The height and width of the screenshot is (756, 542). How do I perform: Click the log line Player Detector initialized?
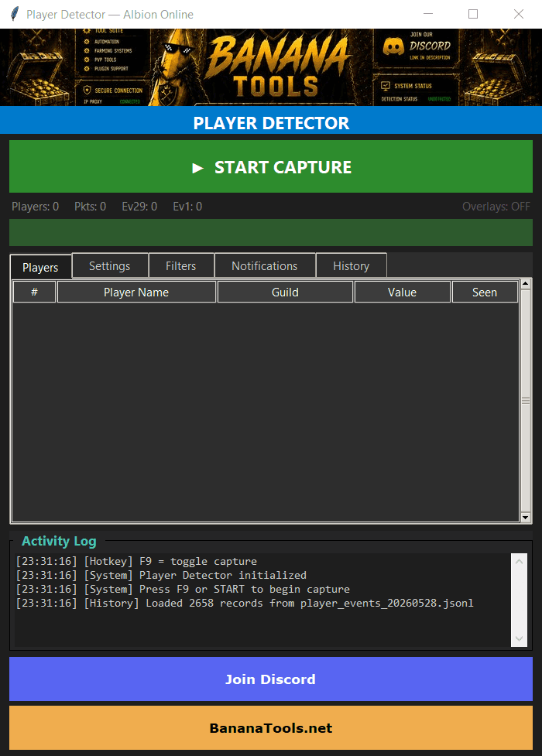click(161, 575)
